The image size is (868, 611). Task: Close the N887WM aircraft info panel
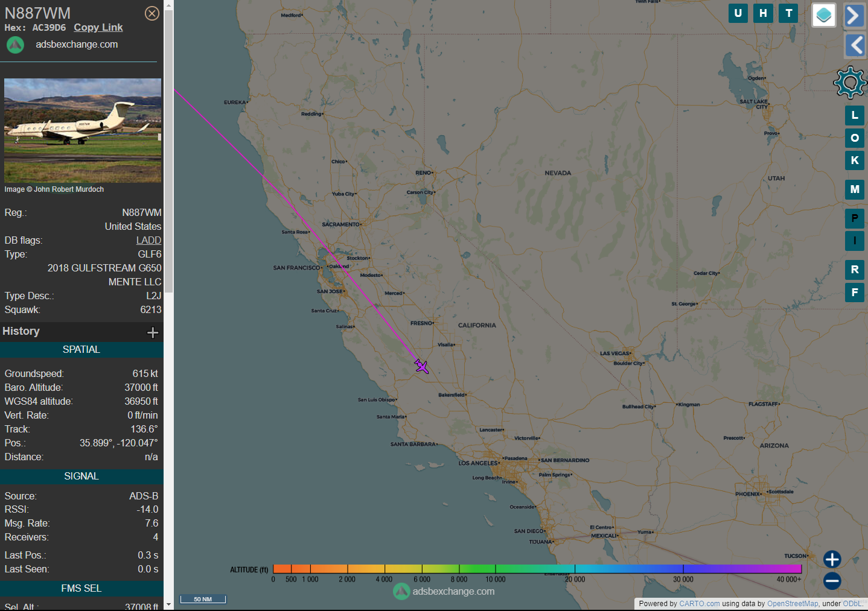pyautogui.click(x=152, y=13)
